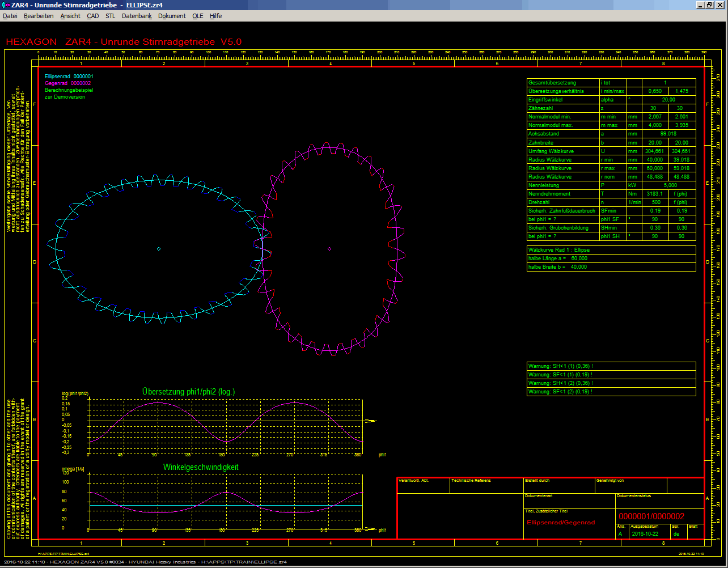Click the ZAR4 application icon in title bar
The width and height of the screenshot is (728, 568).
7,5
